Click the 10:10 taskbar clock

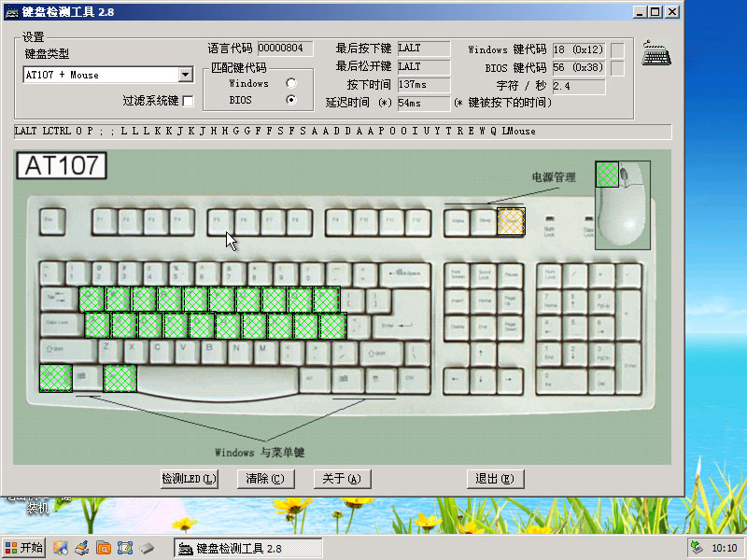(725, 548)
